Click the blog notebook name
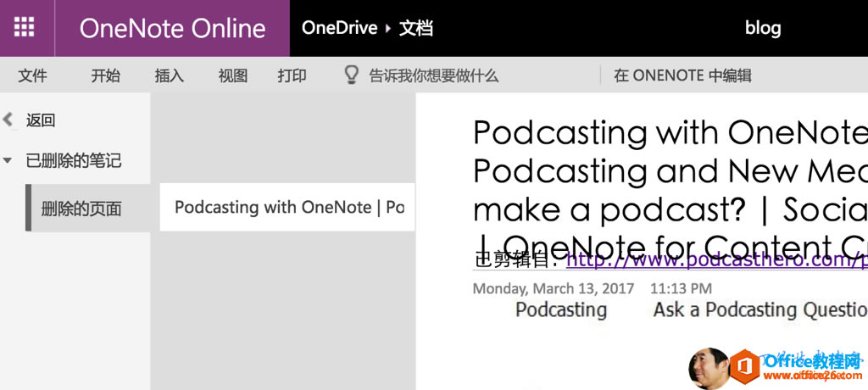This screenshot has width=868, height=390. click(763, 28)
